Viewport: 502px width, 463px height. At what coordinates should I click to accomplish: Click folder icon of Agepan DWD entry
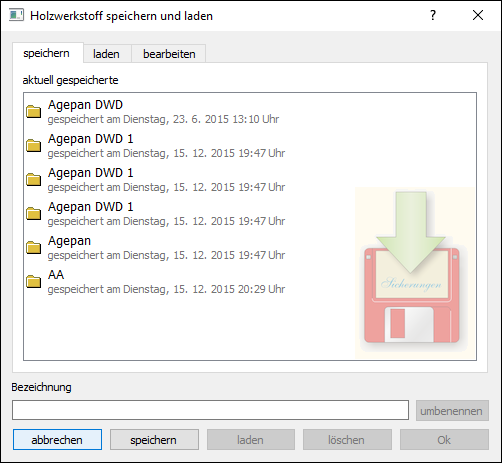(x=34, y=111)
